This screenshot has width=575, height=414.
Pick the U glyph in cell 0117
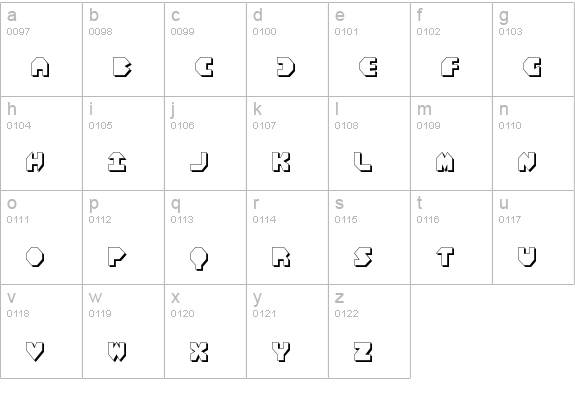(527, 257)
